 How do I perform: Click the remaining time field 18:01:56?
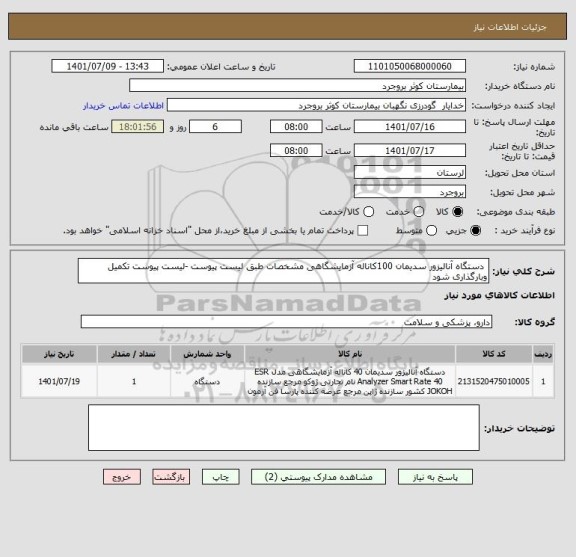point(138,127)
